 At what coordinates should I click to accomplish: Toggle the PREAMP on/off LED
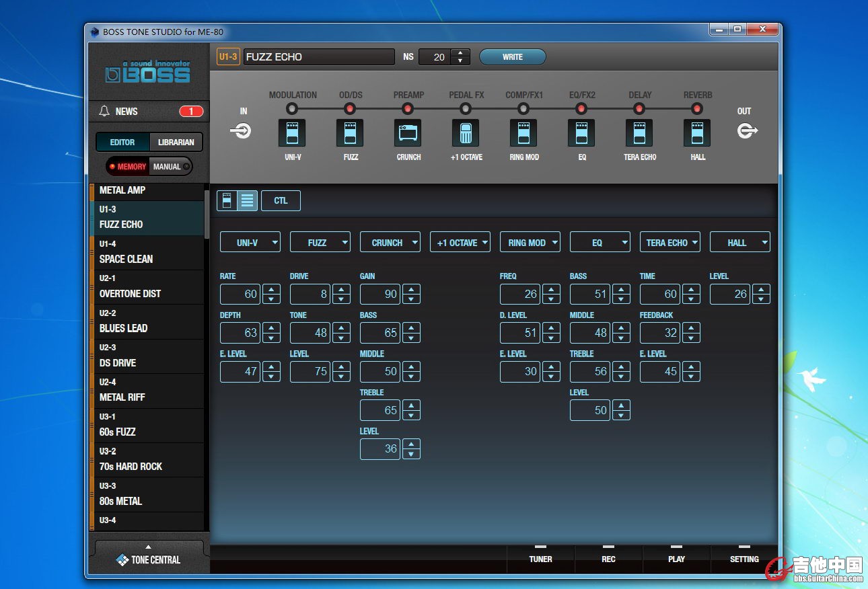click(x=408, y=108)
